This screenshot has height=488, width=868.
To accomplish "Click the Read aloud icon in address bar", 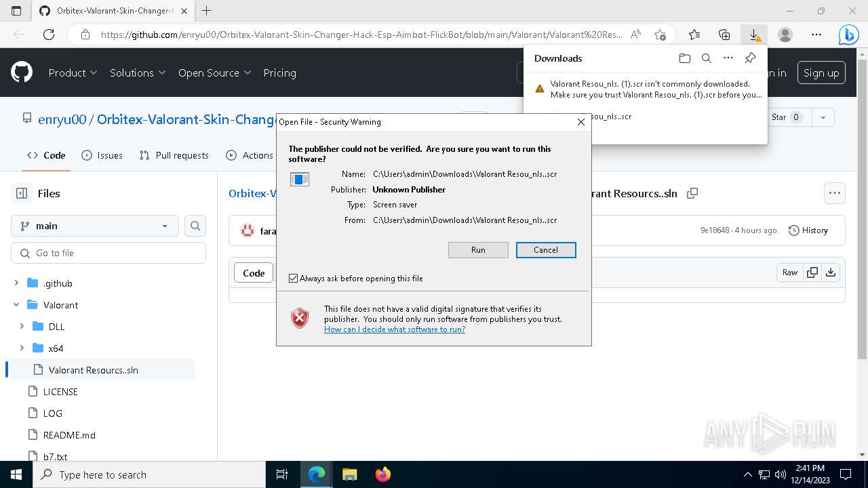I will [x=635, y=35].
